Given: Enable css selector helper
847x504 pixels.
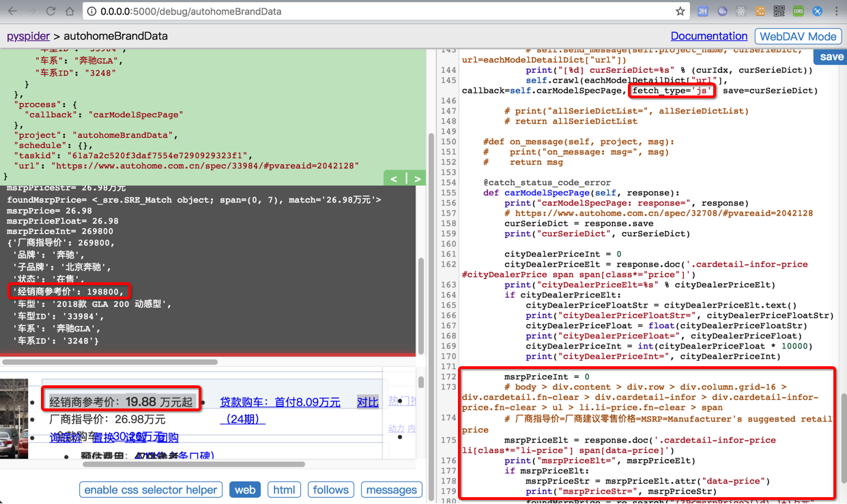Looking at the screenshot, I should click(151, 490).
